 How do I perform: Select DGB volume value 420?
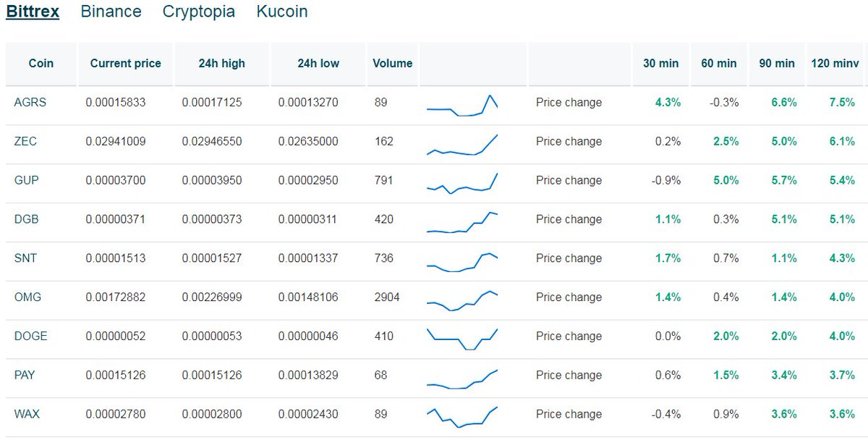[x=384, y=220]
